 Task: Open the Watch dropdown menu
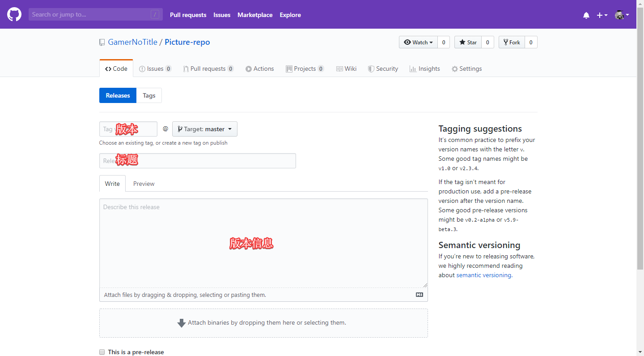418,42
